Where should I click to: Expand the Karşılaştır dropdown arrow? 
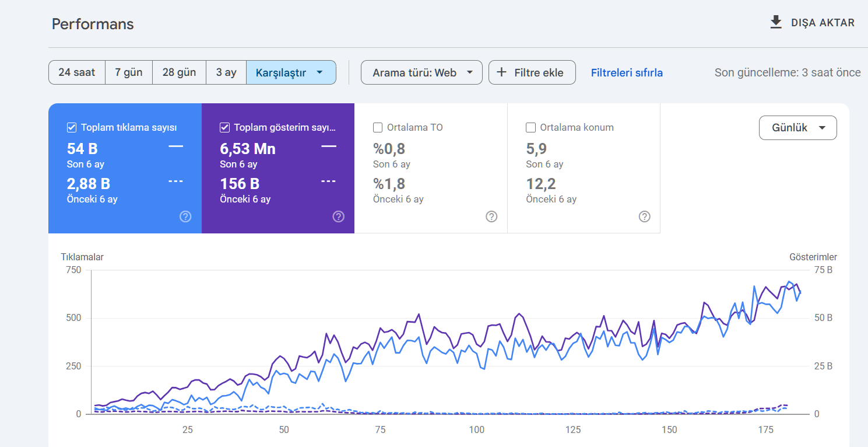(x=319, y=72)
